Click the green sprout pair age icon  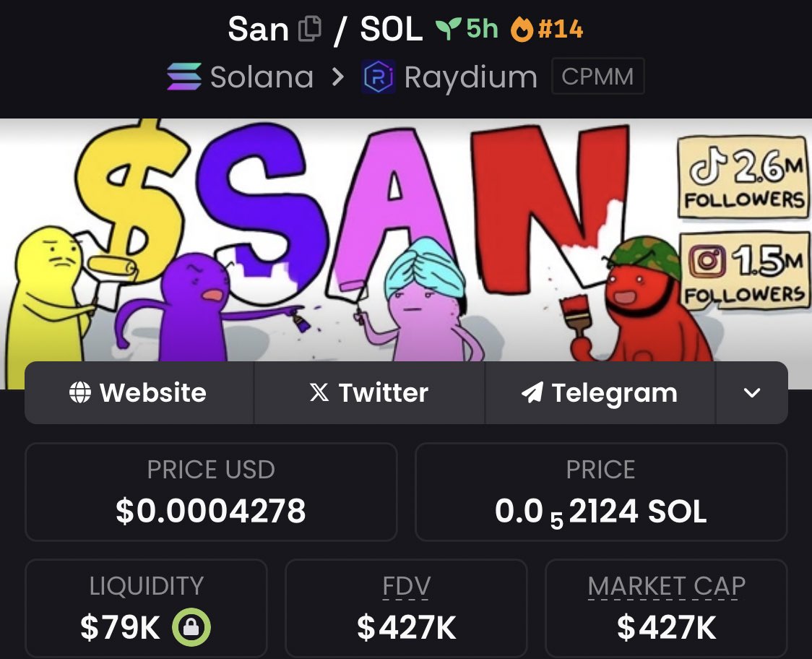point(448,29)
